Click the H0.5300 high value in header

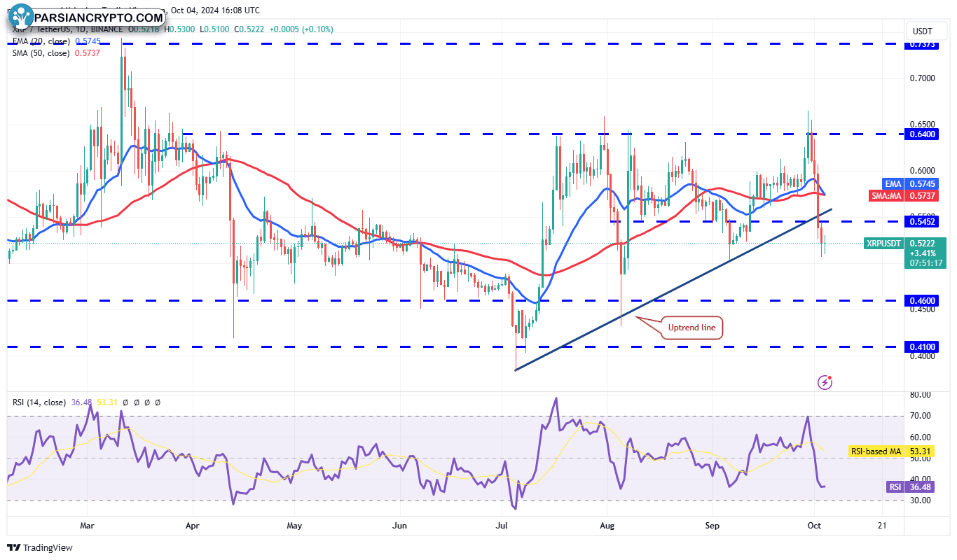tap(181, 29)
